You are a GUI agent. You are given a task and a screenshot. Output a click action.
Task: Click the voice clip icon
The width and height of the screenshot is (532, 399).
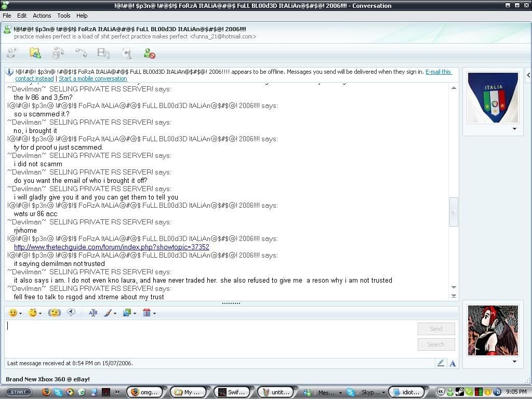tap(71, 313)
